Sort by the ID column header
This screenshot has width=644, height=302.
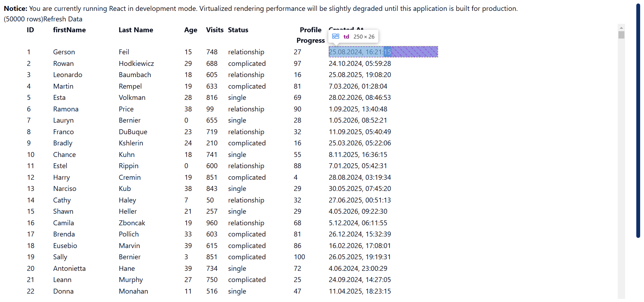click(x=30, y=30)
